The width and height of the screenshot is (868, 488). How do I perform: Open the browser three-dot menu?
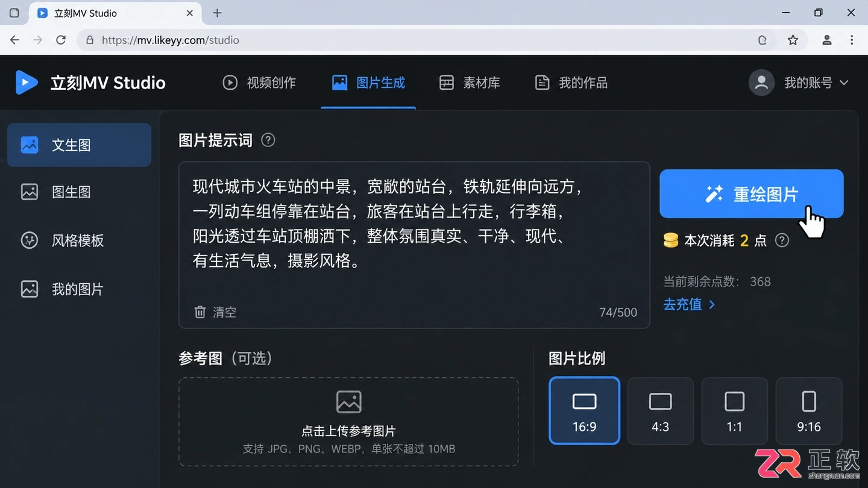852,40
